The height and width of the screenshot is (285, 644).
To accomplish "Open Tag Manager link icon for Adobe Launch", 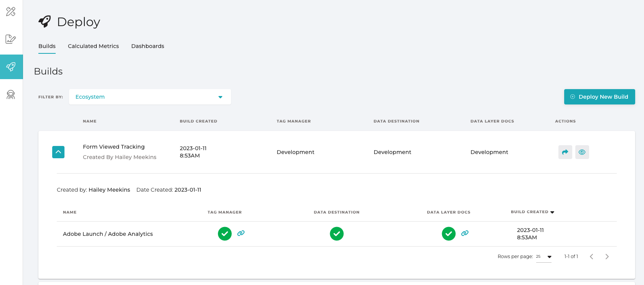I will tap(241, 233).
